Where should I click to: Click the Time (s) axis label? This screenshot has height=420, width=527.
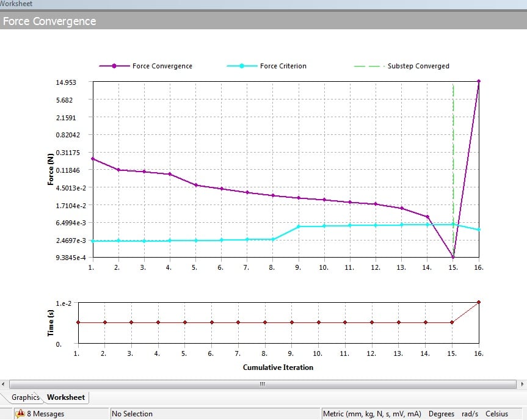(x=51, y=323)
